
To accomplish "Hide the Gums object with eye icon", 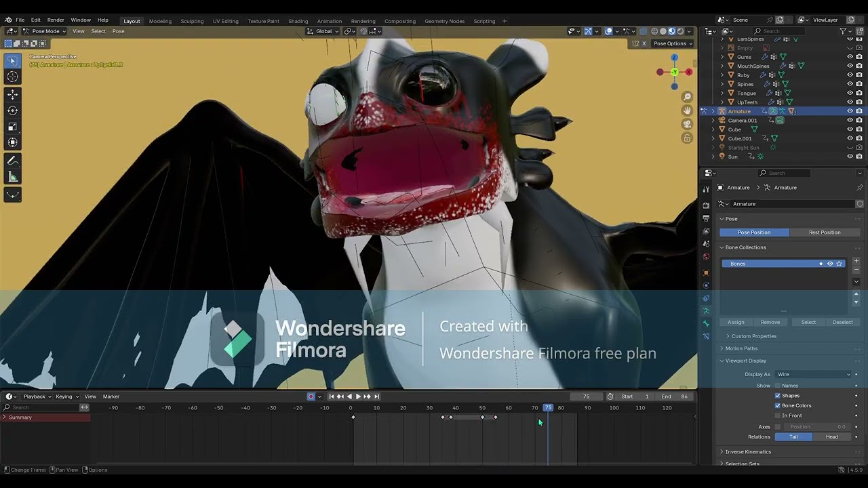I will (x=850, y=57).
